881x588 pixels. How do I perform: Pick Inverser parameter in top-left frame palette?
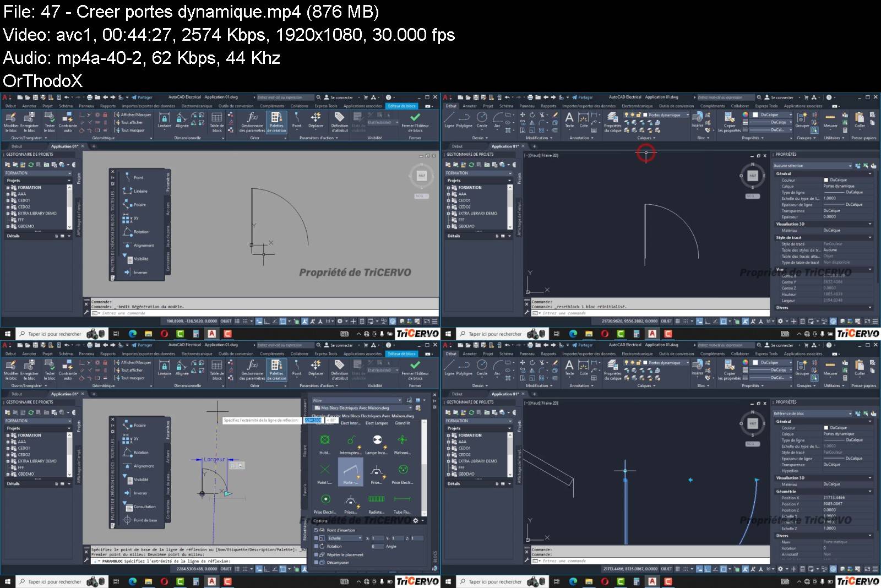pyautogui.click(x=135, y=272)
